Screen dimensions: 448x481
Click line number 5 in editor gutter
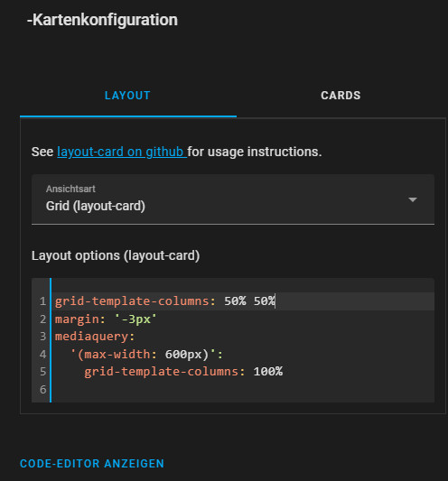click(42, 372)
